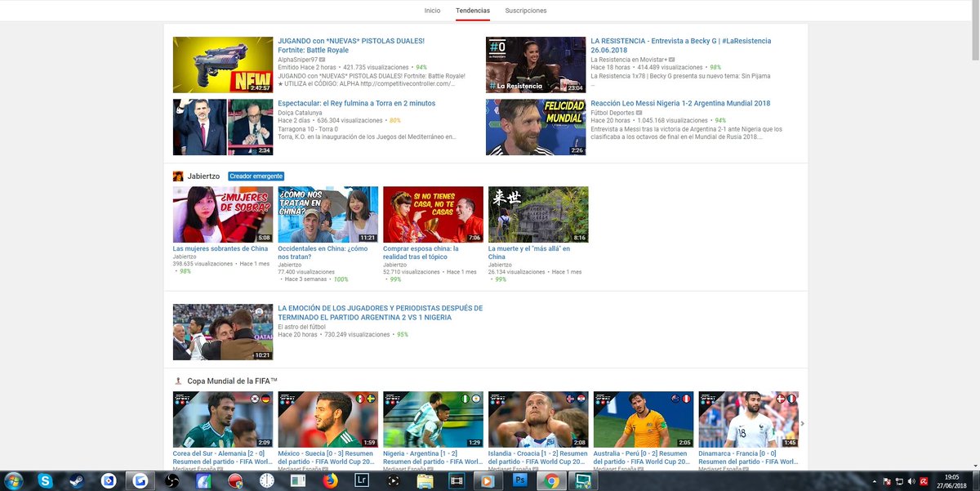Open 'Si no tienes casa, no te casas' thumbnail
Screen dimensions: 980x491
pyautogui.click(x=433, y=214)
